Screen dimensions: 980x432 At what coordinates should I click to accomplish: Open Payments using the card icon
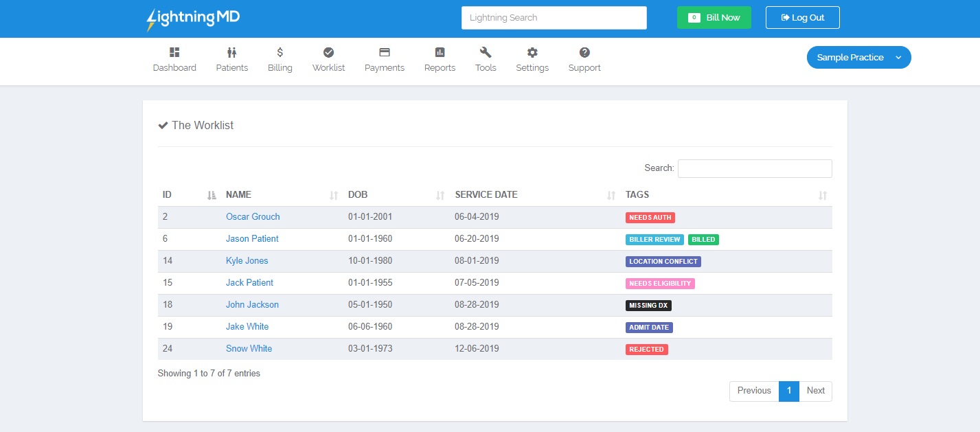pyautogui.click(x=384, y=51)
